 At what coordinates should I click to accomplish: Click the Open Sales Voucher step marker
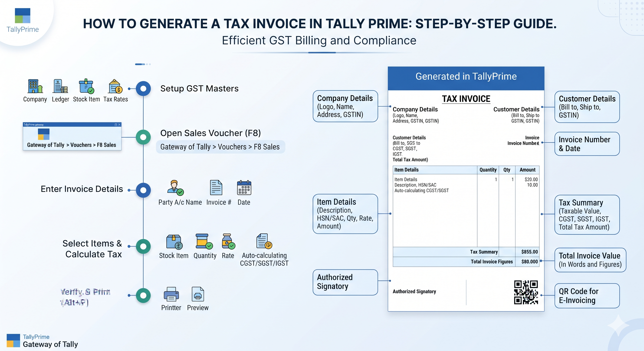143,137
